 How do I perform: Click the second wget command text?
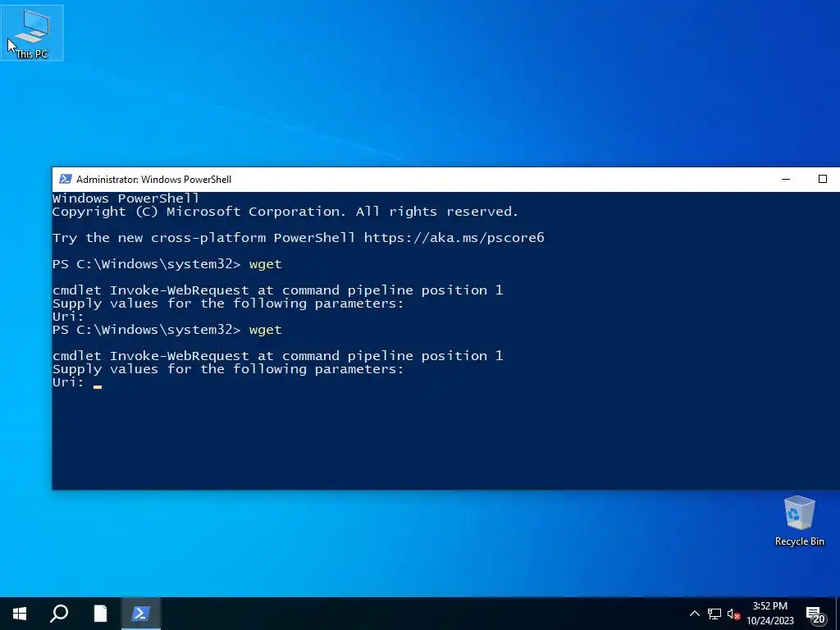coord(265,330)
